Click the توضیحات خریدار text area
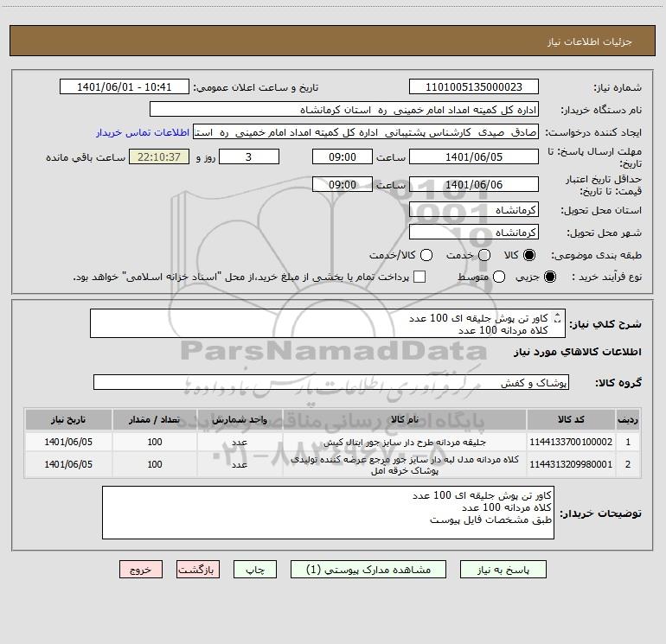 [x=328, y=513]
